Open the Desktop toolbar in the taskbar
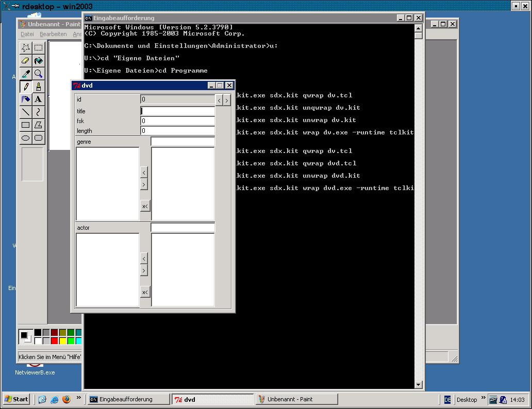532x409 pixels. 467,400
